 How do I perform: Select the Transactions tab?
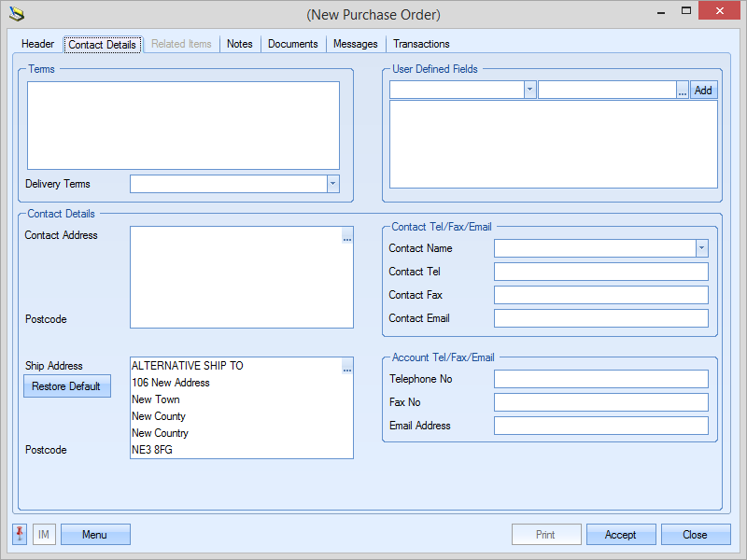click(421, 44)
